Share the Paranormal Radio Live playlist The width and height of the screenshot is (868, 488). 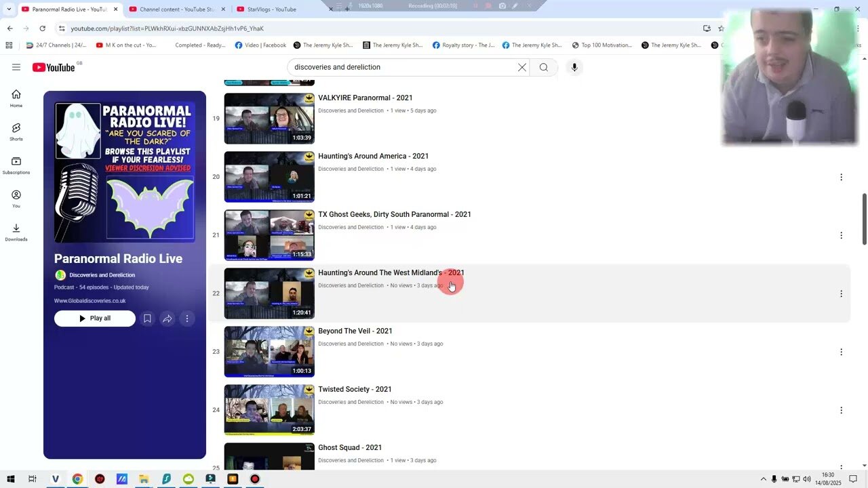tap(167, 319)
